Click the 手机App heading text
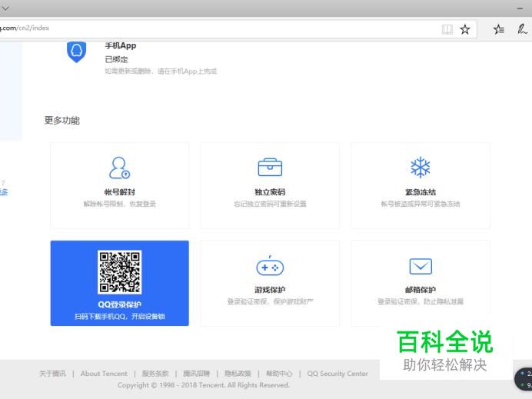The image size is (532, 399). coord(121,46)
